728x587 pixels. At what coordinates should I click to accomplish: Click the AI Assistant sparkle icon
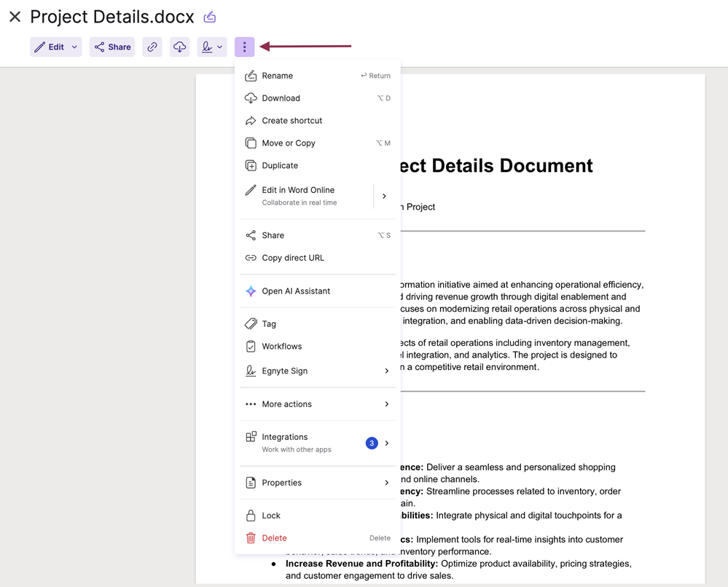[x=251, y=291]
